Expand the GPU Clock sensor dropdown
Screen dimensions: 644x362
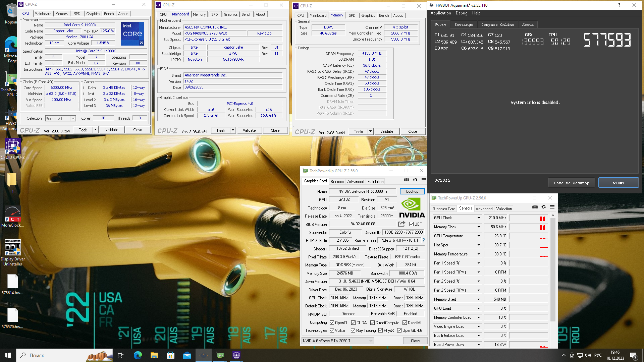(479, 218)
